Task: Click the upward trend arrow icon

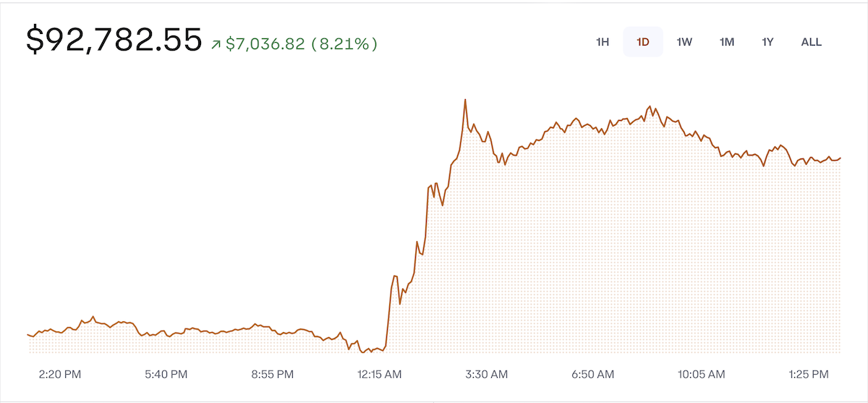Action: click(x=216, y=44)
